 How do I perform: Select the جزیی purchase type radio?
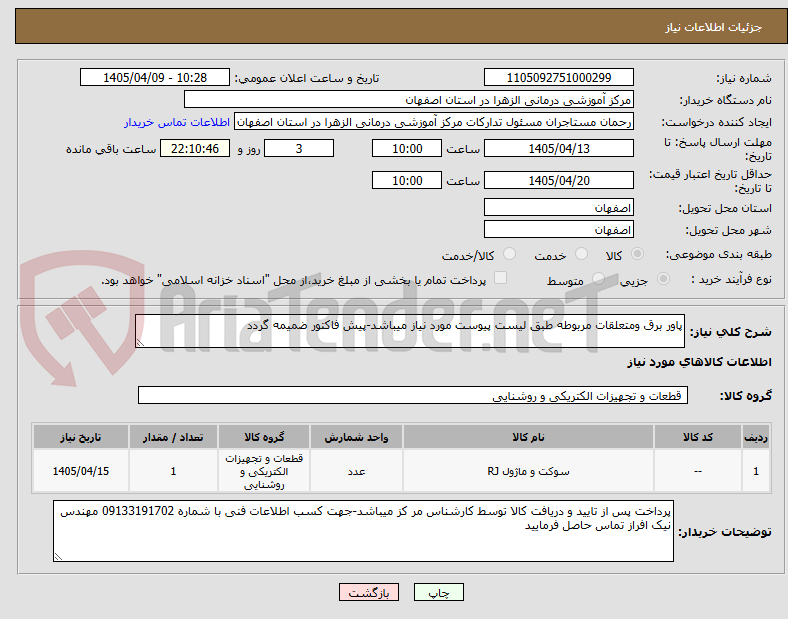pyautogui.click(x=663, y=279)
